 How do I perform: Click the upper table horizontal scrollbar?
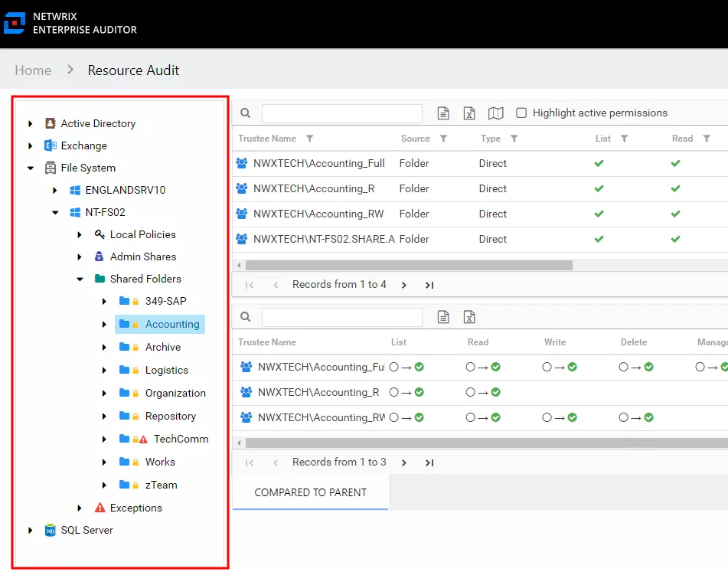pyautogui.click(x=409, y=265)
